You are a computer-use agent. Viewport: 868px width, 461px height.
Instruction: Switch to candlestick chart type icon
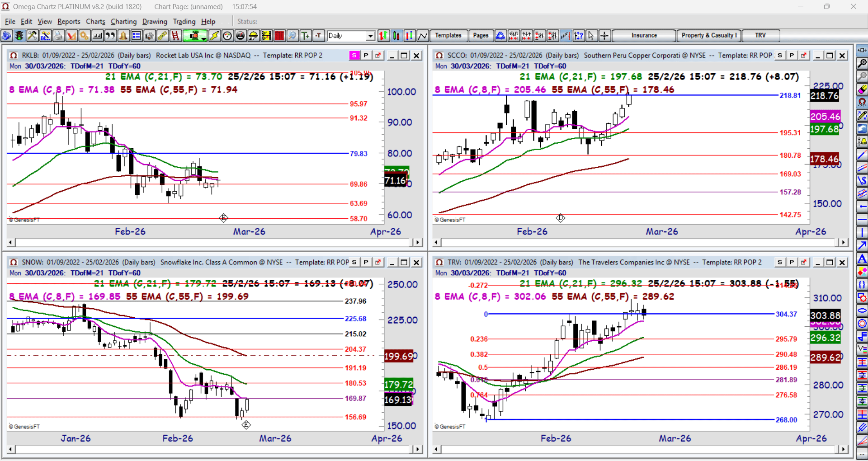(396, 36)
